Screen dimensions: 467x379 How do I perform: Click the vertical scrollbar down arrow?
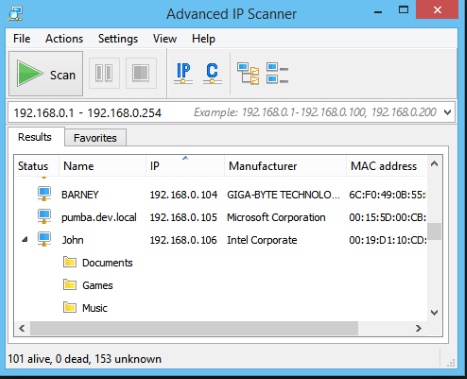(x=434, y=312)
